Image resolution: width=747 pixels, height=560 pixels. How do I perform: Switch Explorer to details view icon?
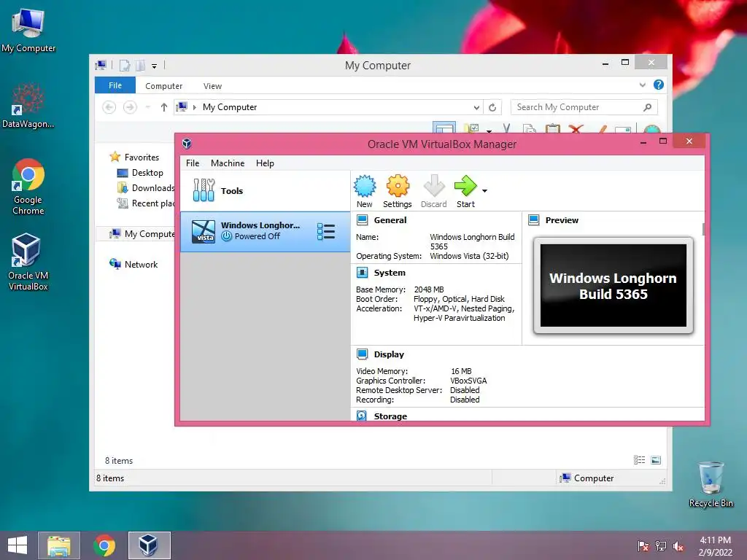(x=639, y=459)
